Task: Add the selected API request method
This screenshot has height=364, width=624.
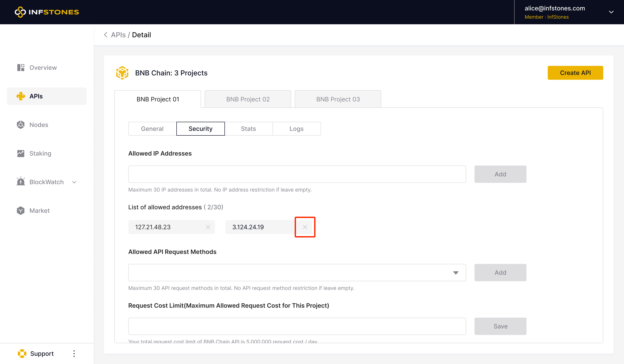Action: click(500, 272)
